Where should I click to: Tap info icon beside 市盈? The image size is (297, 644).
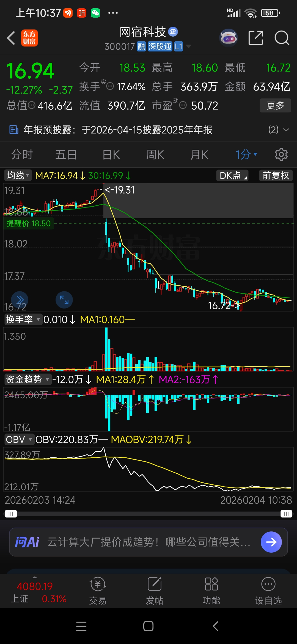[183, 105]
